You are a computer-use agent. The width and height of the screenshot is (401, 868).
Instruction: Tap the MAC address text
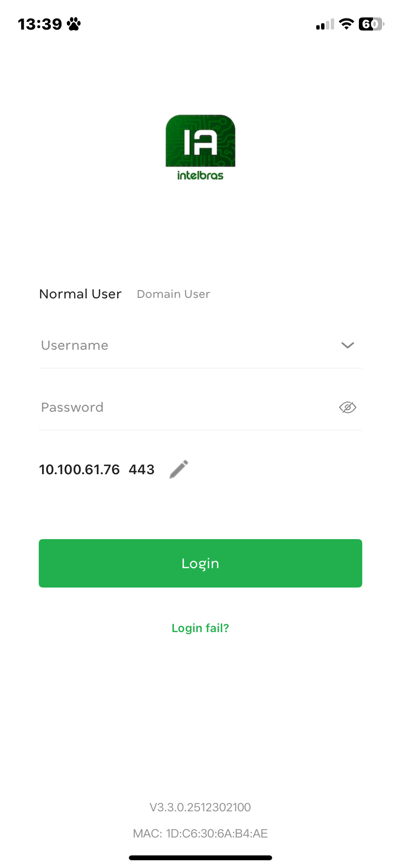pos(200,834)
